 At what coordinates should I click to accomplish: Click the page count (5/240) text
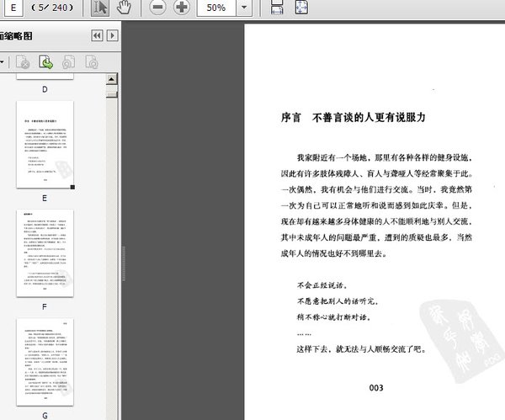(52, 7)
